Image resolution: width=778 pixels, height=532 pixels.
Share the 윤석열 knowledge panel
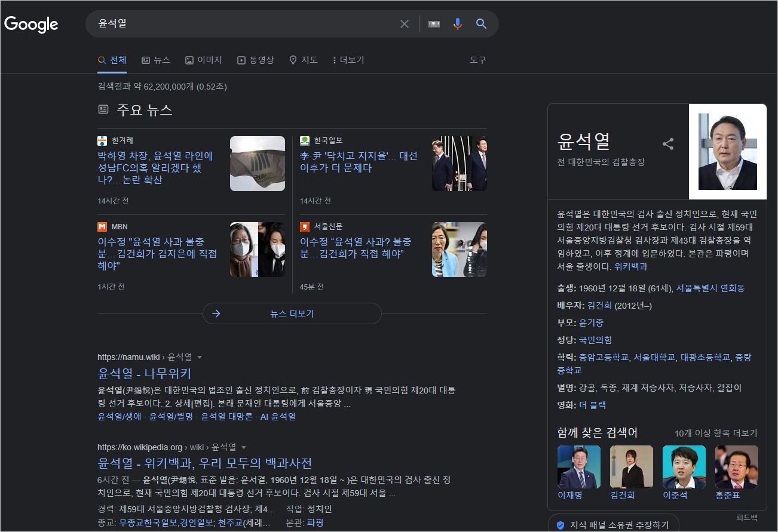668,144
